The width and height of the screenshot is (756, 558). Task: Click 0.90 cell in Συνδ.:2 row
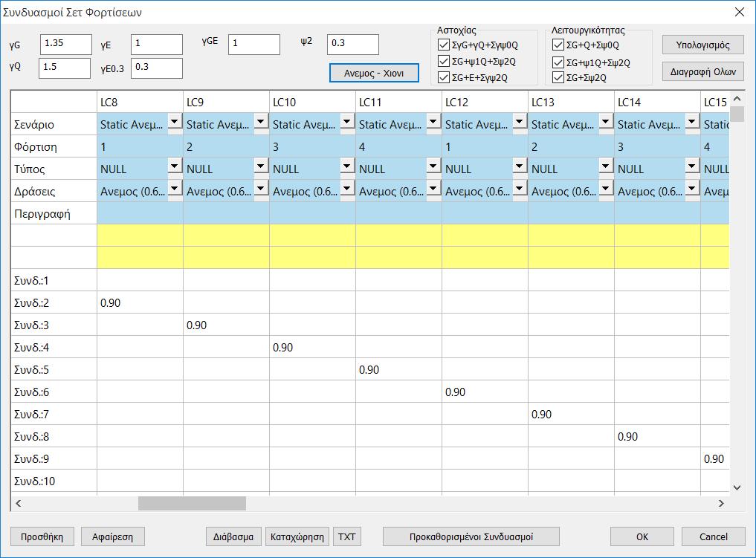tap(140, 302)
